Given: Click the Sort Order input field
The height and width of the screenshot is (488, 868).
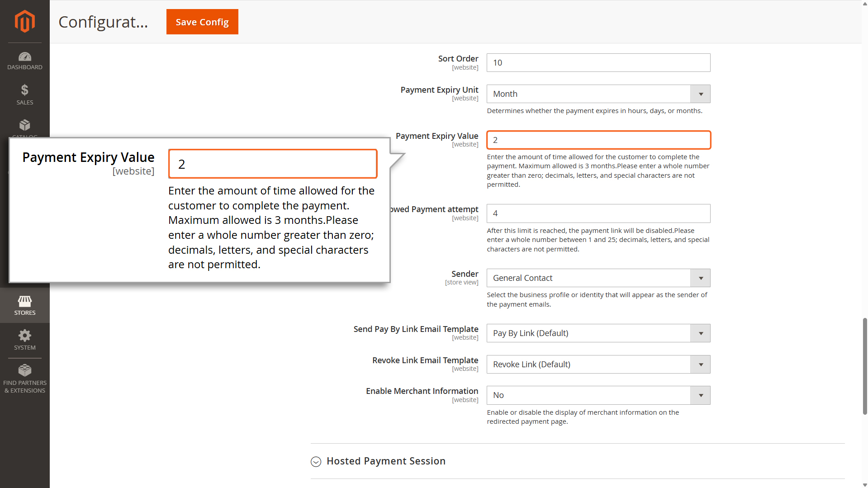Looking at the screenshot, I should coord(598,63).
